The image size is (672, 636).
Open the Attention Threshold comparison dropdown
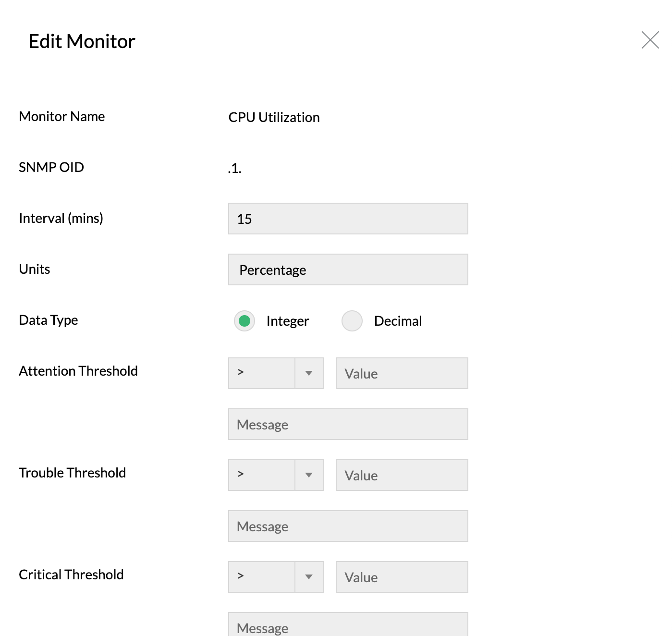(x=309, y=373)
